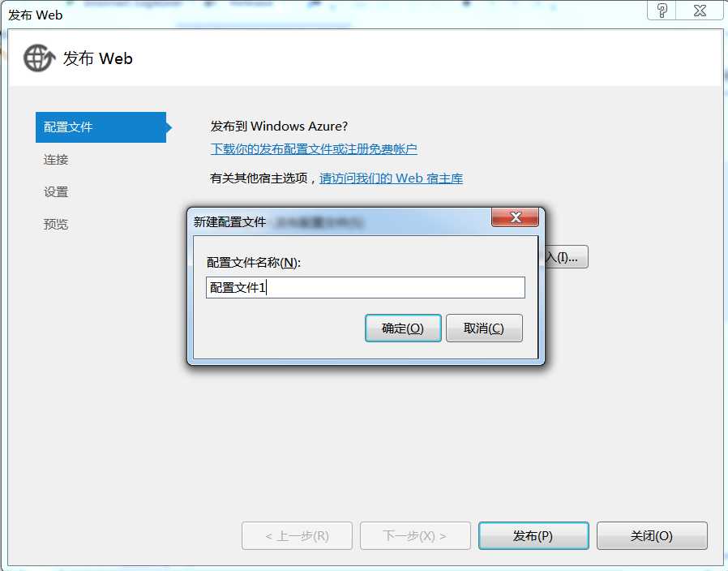Click the partially hidden 导入(I)... button
Screen dimensions: 728x571
567,257
